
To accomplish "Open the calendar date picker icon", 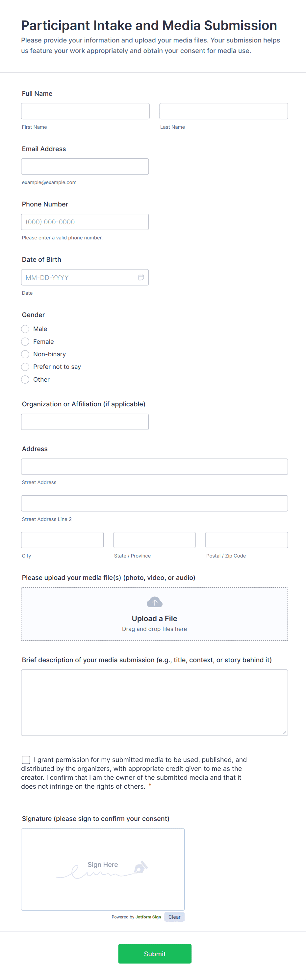I will pyautogui.click(x=141, y=277).
